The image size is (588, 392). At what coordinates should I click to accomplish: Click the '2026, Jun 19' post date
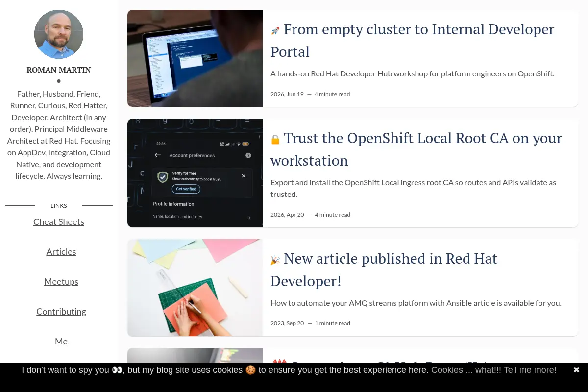tap(287, 94)
